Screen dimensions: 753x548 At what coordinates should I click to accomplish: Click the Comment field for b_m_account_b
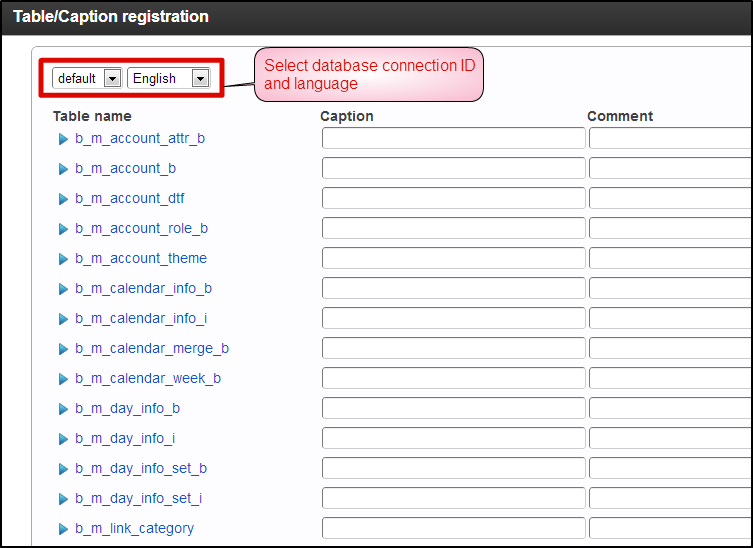pos(670,168)
